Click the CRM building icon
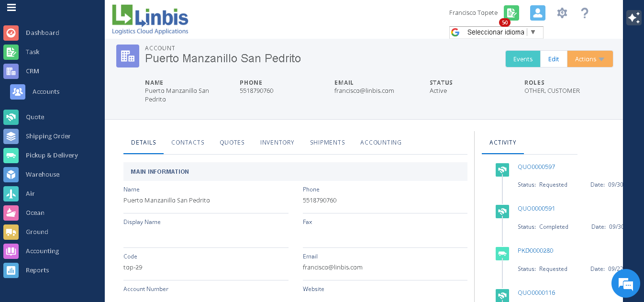Viewport: 644px width, 302px height. click(11, 71)
